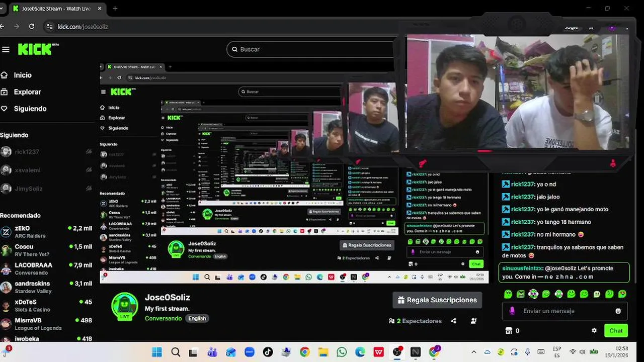This screenshot has height=362, width=644.
Task: Click the site info icon beside URL
Action: point(49,27)
